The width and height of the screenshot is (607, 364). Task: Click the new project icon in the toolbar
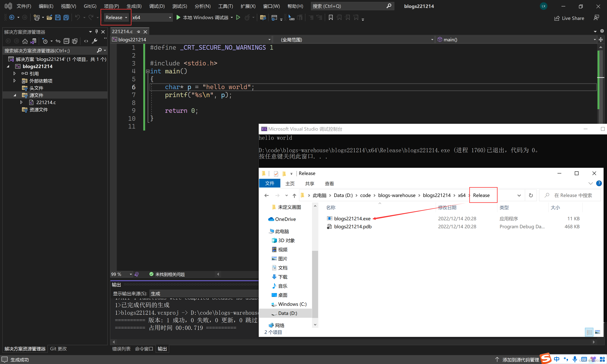pyautogui.click(x=36, y=17)
